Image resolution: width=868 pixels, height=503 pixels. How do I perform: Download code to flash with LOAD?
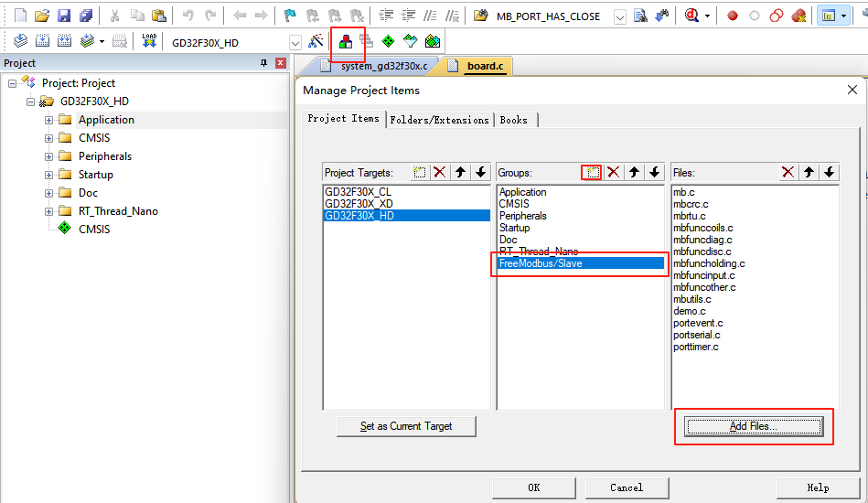coord(149,40)
